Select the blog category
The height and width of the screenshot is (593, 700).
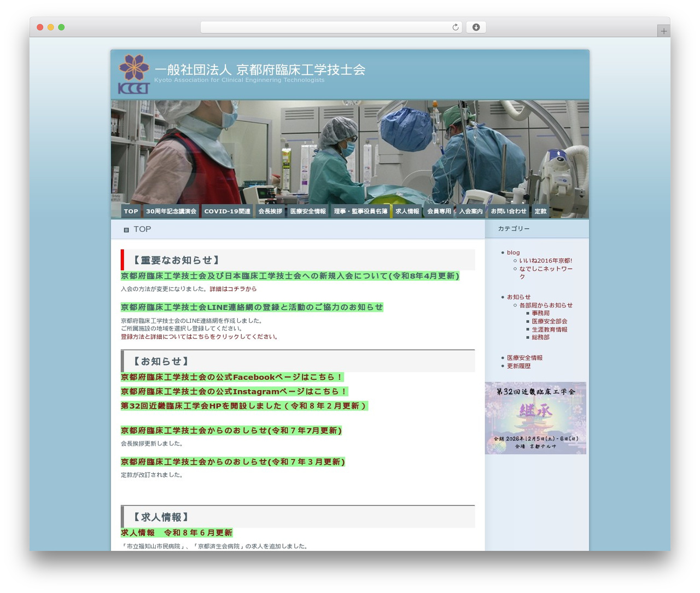(513, 253)
